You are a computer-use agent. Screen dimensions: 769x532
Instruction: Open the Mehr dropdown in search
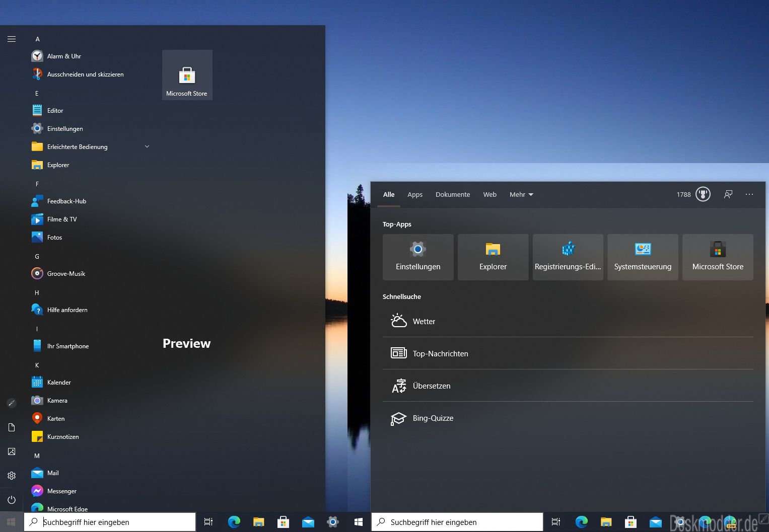[x=521, y=195]
